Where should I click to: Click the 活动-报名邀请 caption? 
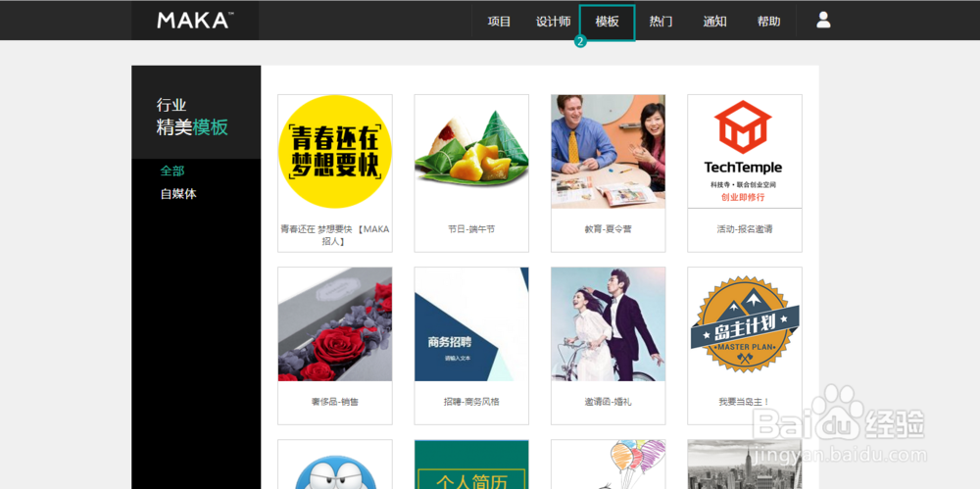(745, 229)
